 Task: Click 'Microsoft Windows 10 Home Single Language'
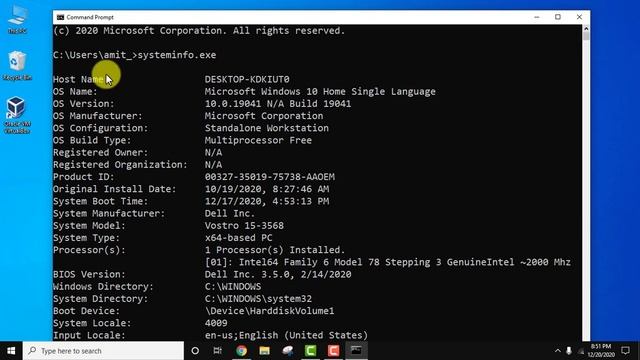click(320, 91)
